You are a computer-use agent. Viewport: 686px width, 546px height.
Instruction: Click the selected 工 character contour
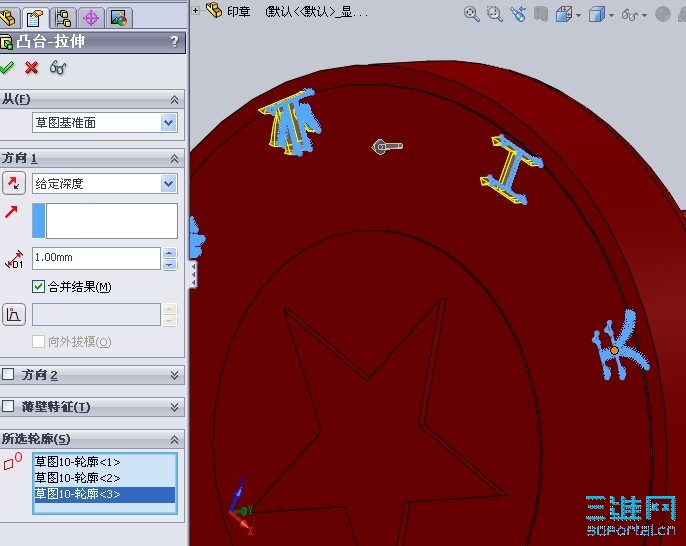coord(512,170)
